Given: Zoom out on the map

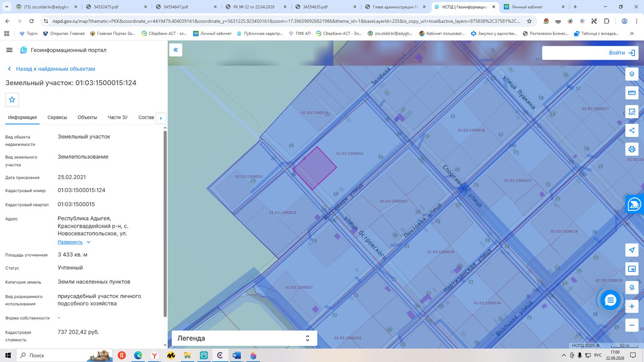Looking at the screenshot, I should coord(632,325).
